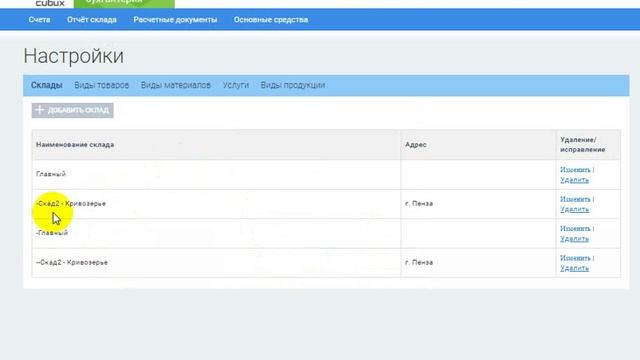The height and width of the screenshot is (360, 640).
Task: Click г. Пенза address in --Скад2 row
Action: 419,262
